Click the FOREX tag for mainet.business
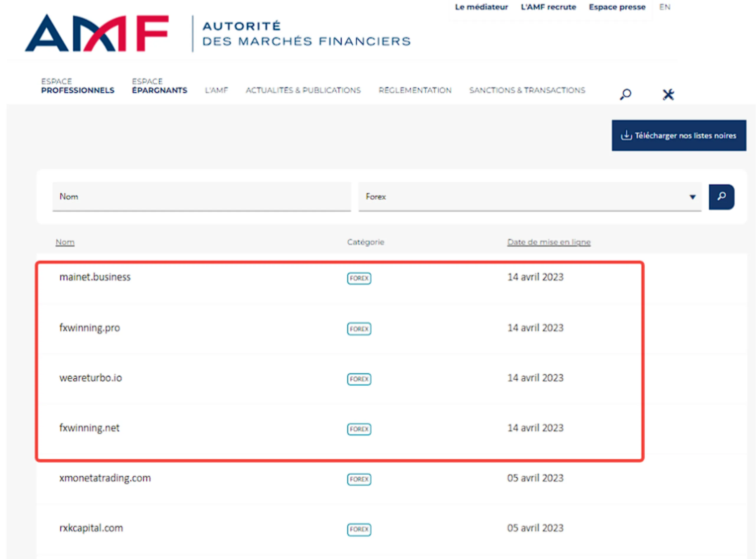 359,278
